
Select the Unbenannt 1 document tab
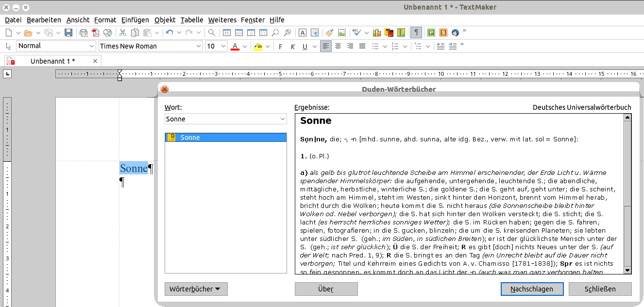[52, 61]
